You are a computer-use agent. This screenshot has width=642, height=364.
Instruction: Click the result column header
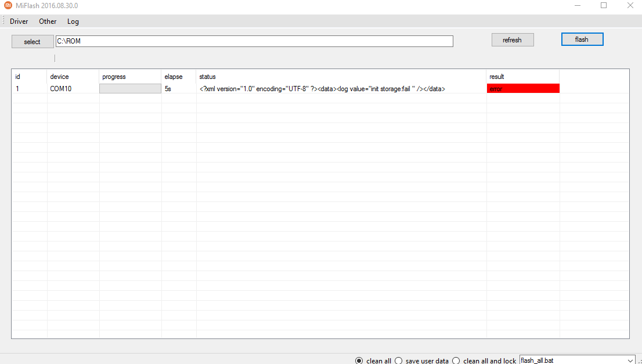click(x=523, y=77)
